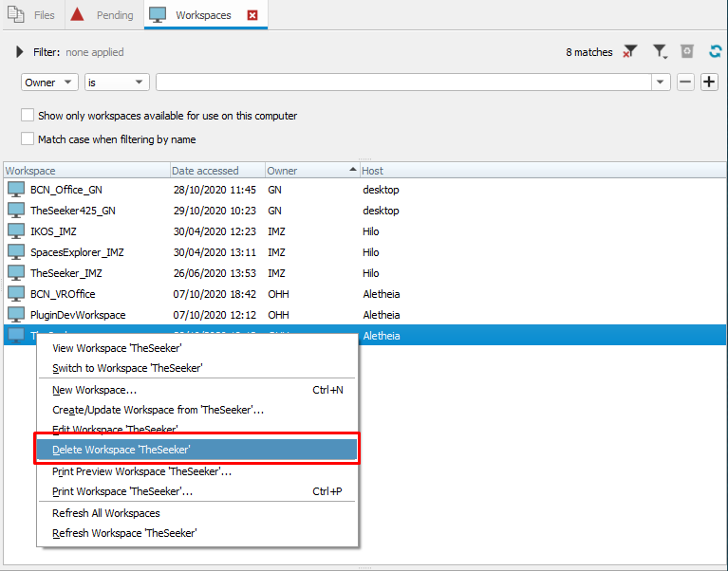The width and height of the screenshot is (728, 571).
Task: Select the TheSeeker_IMZ workspace name
Action: tap(66, 273)
